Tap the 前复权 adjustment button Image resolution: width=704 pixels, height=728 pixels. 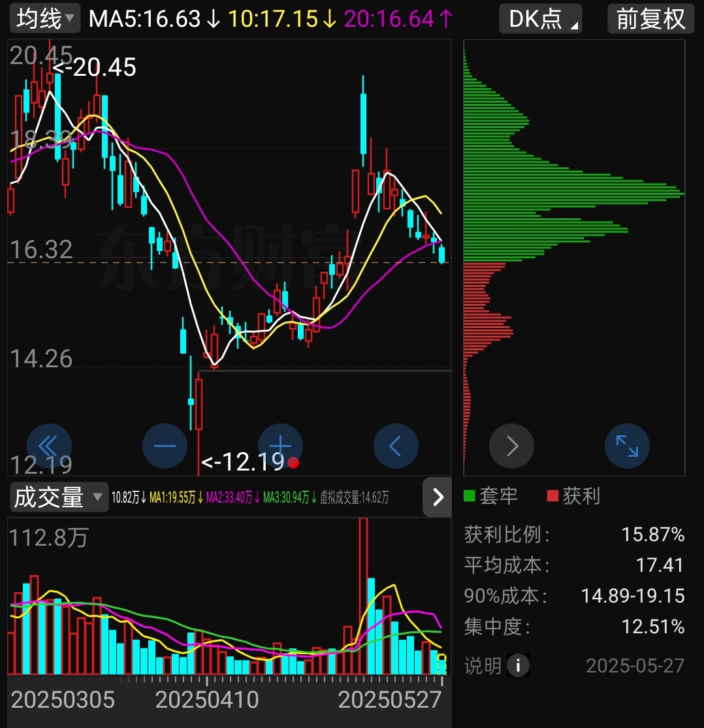point(650,18)
